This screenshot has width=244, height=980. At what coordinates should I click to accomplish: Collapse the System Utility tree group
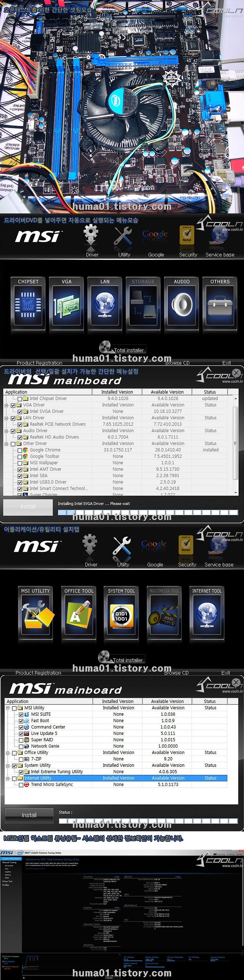coord(8,766)
